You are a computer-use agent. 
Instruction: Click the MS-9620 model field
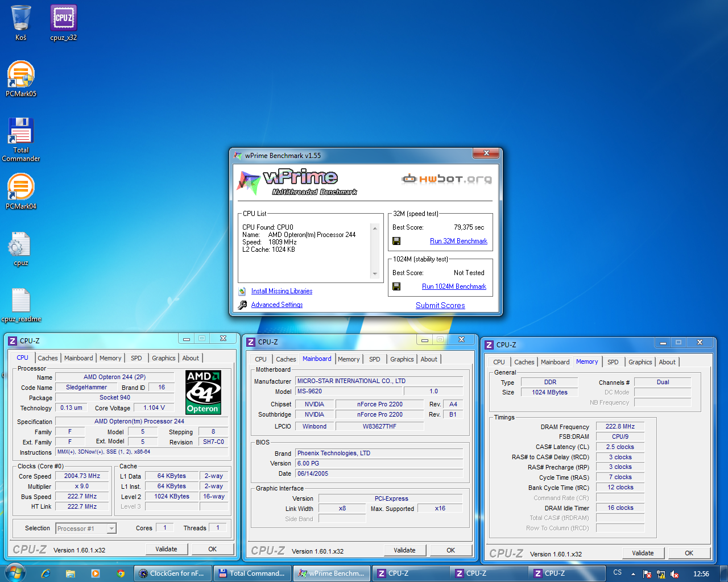point(349,391)
